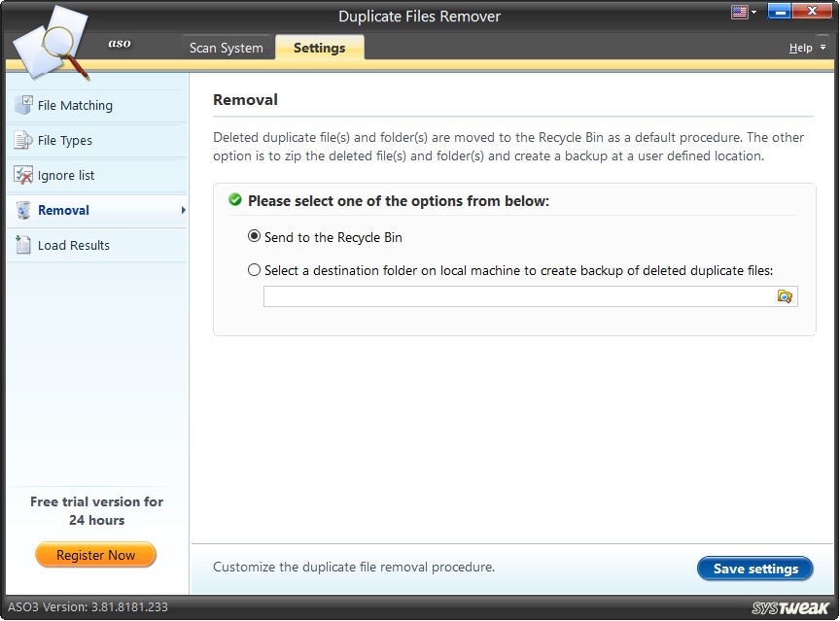Click the Removal trash bin icon

[21, 210]
